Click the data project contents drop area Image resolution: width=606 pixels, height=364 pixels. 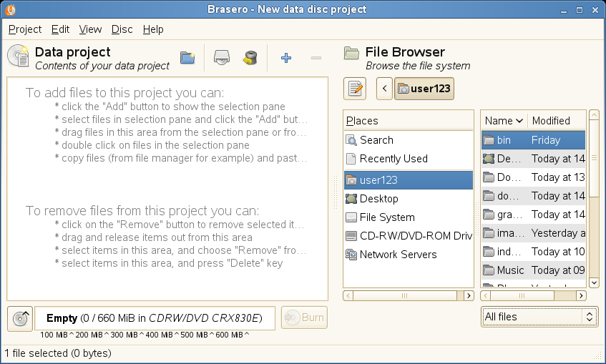(167, 189)
